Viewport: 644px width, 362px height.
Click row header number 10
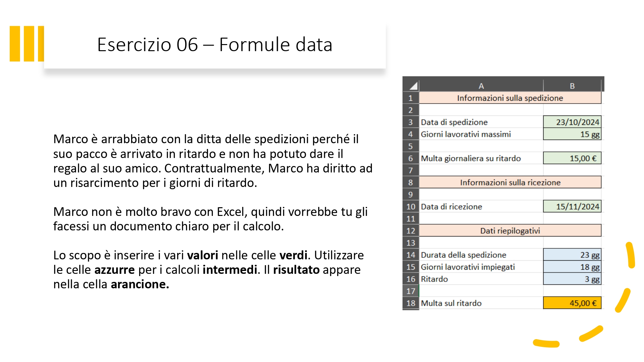click(411, 207)
